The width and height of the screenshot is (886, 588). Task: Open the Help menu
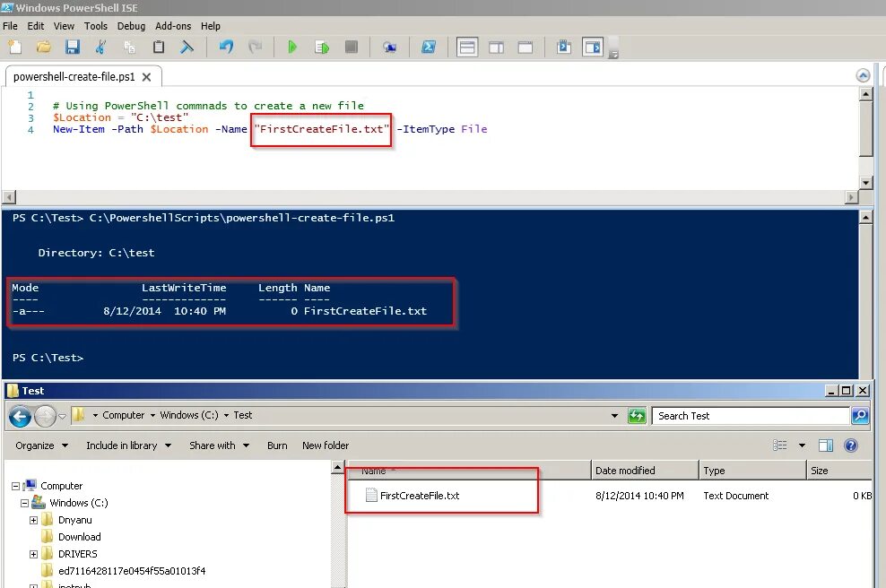pos(211,26)
